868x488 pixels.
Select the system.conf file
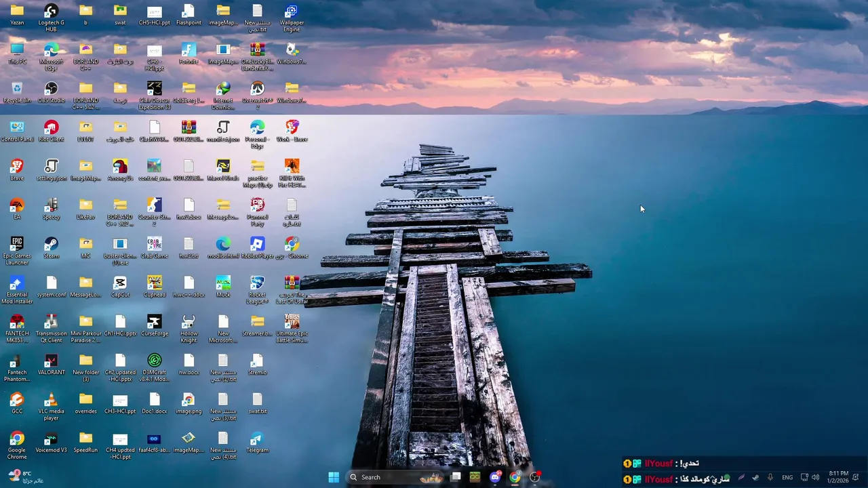(51, 286)
